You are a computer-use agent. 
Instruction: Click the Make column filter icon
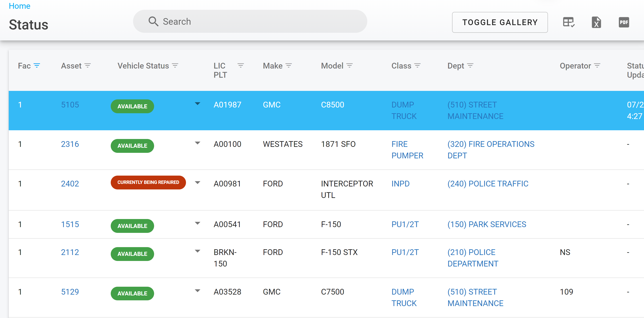click(x=289, y=66)
